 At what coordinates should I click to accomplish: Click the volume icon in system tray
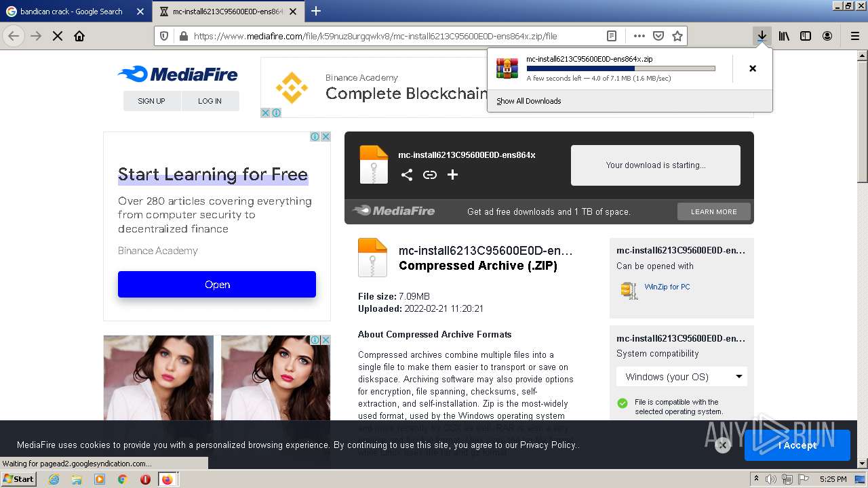(771, 479)
